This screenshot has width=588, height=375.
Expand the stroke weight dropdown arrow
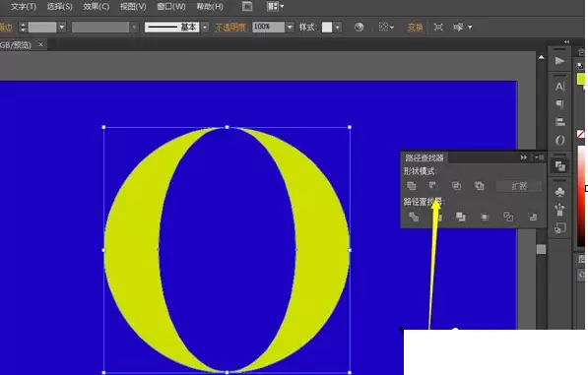tap(61, 27)
